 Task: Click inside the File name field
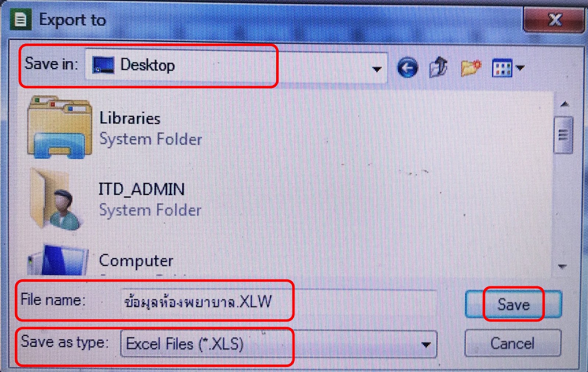click(x=279, y=302)
